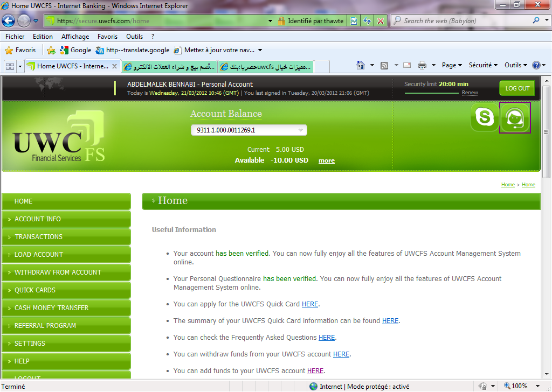
Task: Click the Quick Tabs grid icon
Action: coord(10,66)
